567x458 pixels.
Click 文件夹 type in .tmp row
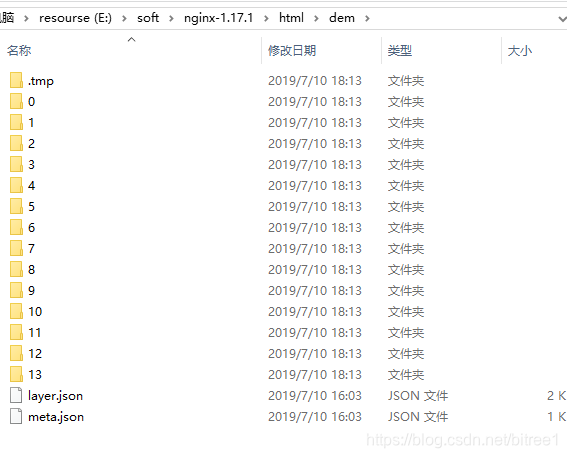pyautogui.click(x=406, y=81)
